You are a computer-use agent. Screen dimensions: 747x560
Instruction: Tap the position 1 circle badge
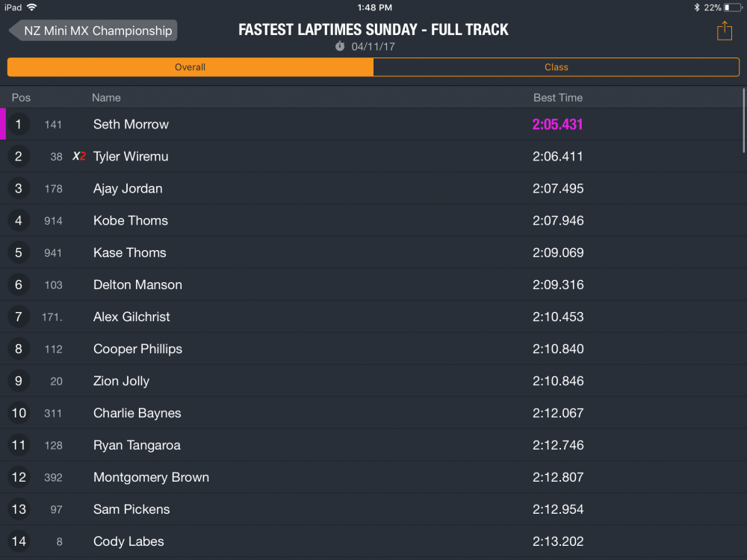coord(19,125)
